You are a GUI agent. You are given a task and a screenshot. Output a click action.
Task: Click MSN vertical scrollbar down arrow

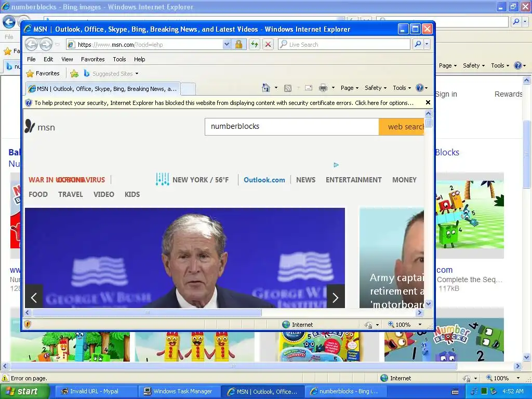(x=428, y=303)
